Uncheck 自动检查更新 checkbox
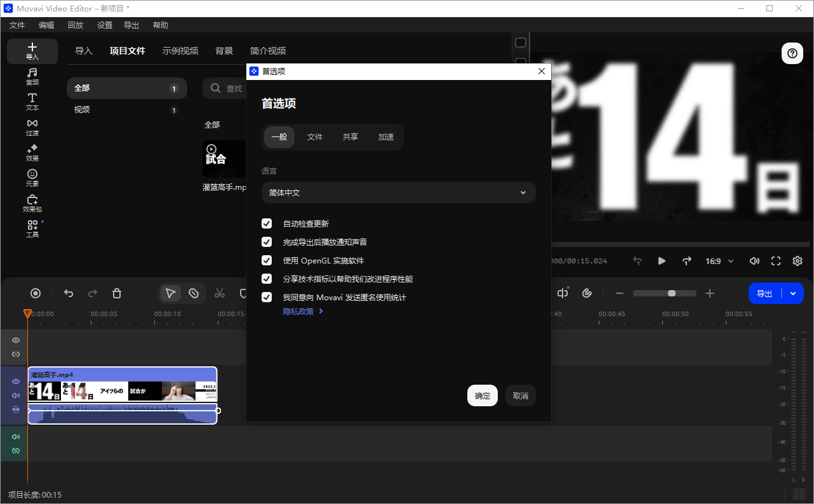The image size is (814, 504). click(x=267, y=223)
